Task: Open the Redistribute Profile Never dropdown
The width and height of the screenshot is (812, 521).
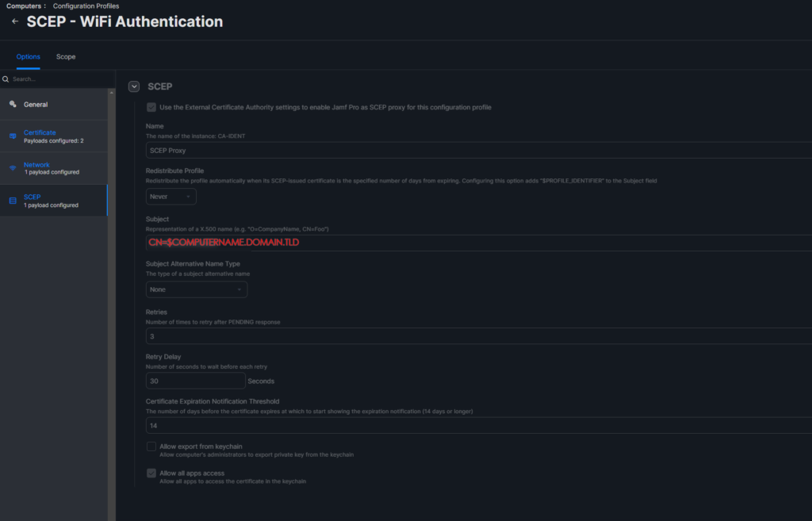Action: coord(171,197)
